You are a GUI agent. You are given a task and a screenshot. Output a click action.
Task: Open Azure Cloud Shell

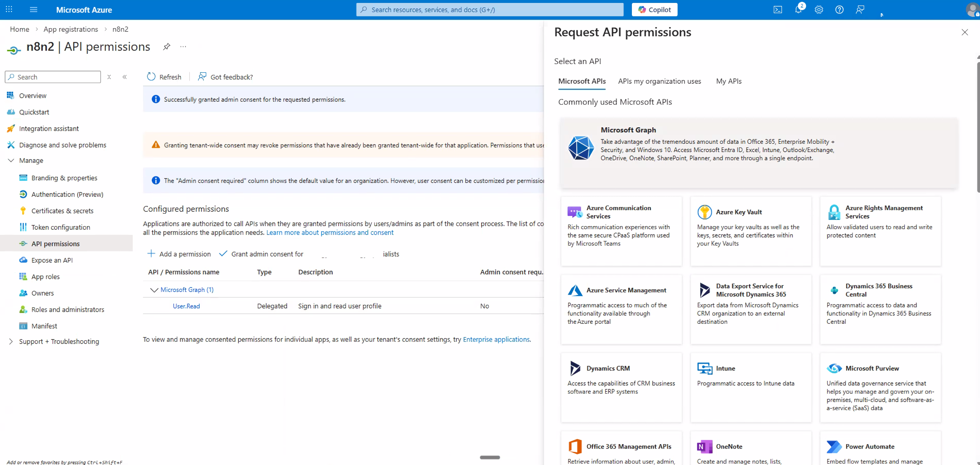click(778, 10)
